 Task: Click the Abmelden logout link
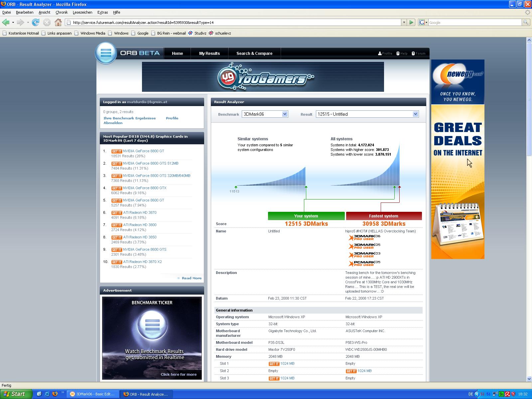tap(113, 123)
